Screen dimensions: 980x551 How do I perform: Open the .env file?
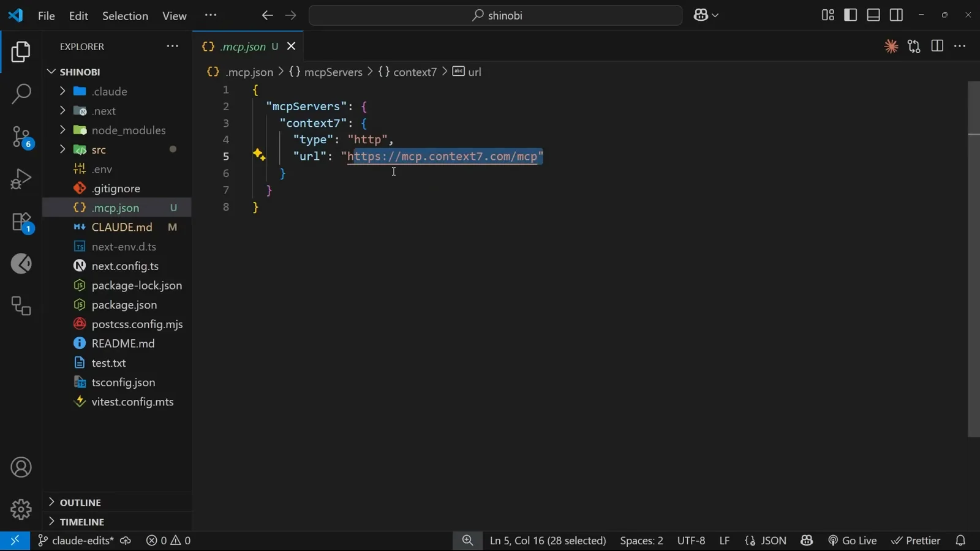point(116,169)
